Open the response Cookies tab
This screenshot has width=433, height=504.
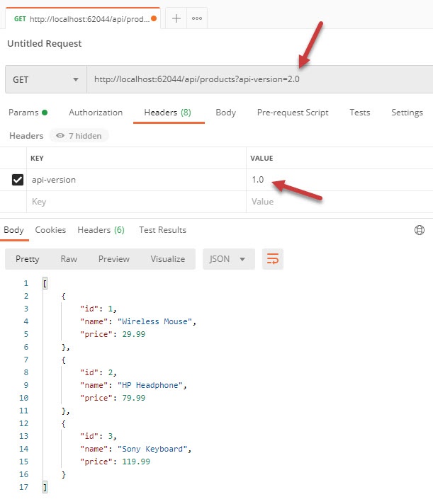(50, 230)
